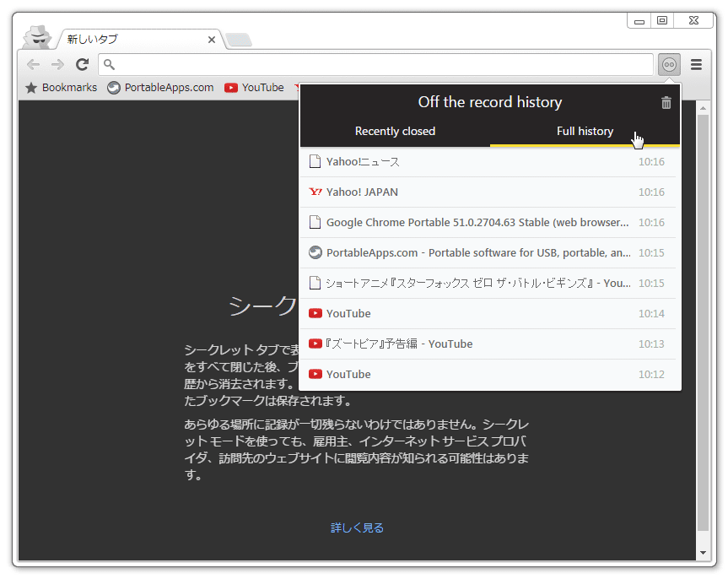This screenshot has width=728, height=579.
Task: Open Yahoo! JAPAN history entry
Action: coord(488,192)
